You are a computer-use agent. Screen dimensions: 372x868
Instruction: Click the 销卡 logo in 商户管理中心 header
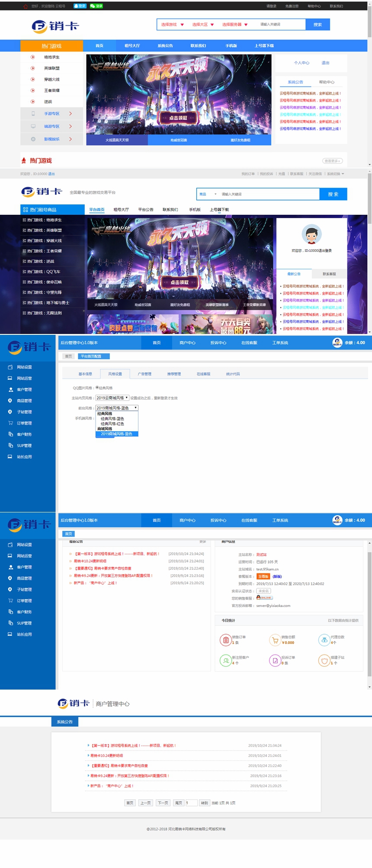pyautogui.click(x=74, y=703)
